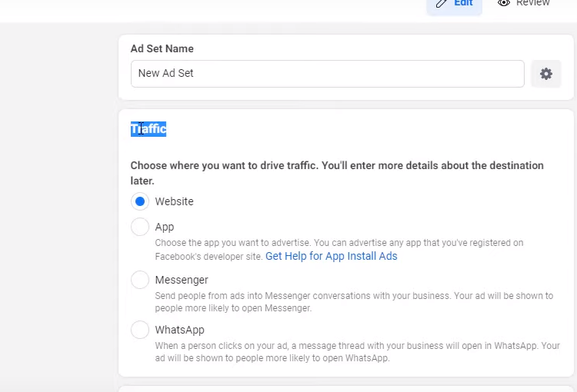Screen dimensions: 577x392
Task: Open Get Help for App Install Ads link
Action: click(331, 256)
